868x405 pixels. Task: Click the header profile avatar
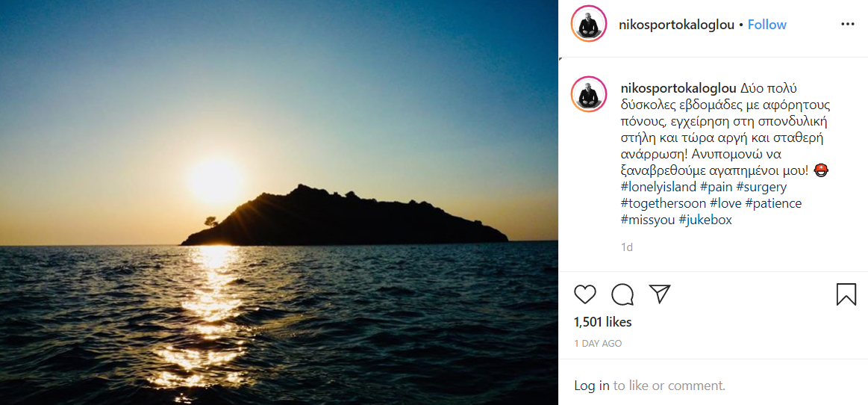pyautogui.click(x=589, y=24)
